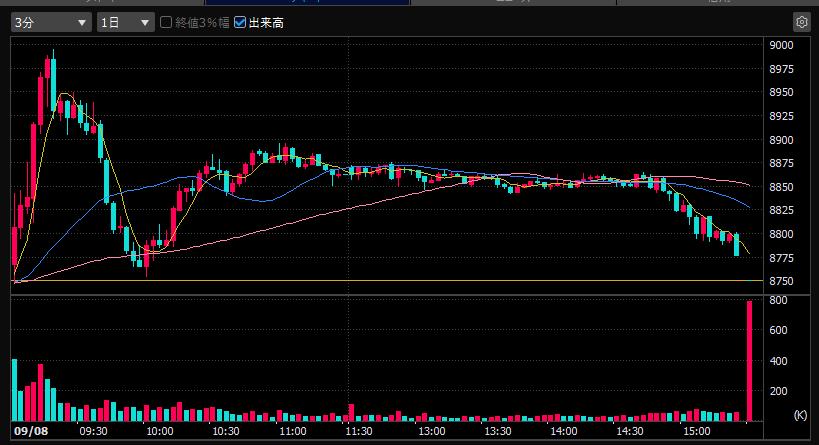The height and width of the screenshot is (445, 819).
Task: Enable the 終値3%幅 checkbox
Action: pyautogui.click(x=166, y=22)
